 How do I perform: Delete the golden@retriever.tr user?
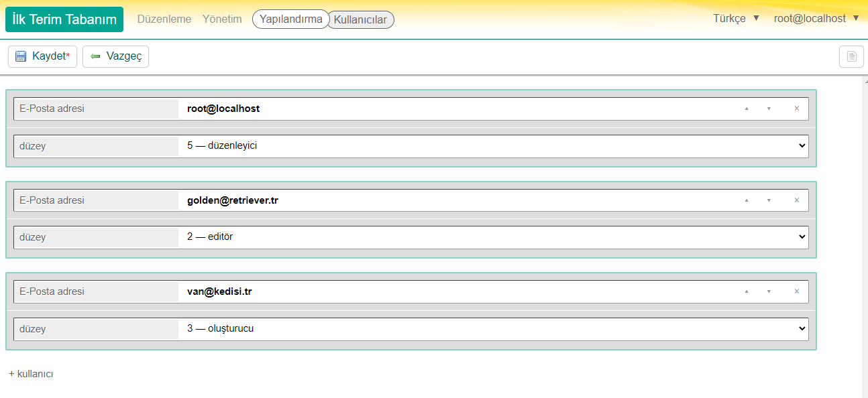point(797,200)
